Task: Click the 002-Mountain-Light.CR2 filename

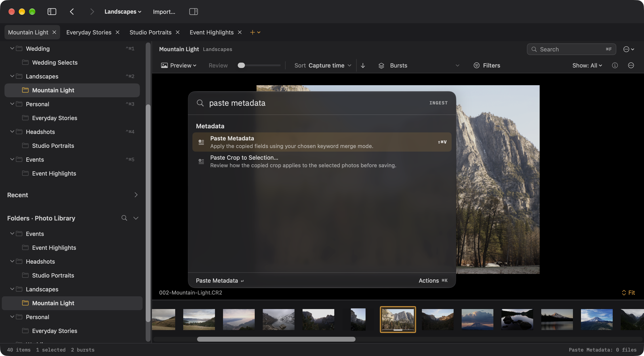Action: coord(191,293)
